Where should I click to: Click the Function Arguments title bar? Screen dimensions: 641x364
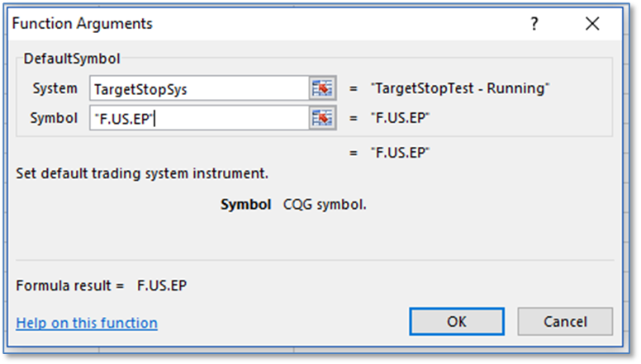[248, 24]
